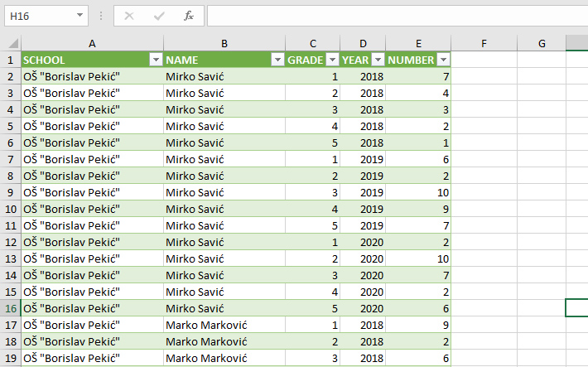Image resolution: width=588 pixels, height=367 pixels.
Task: Select row 16 header
Action: click(x=11, y=308)
